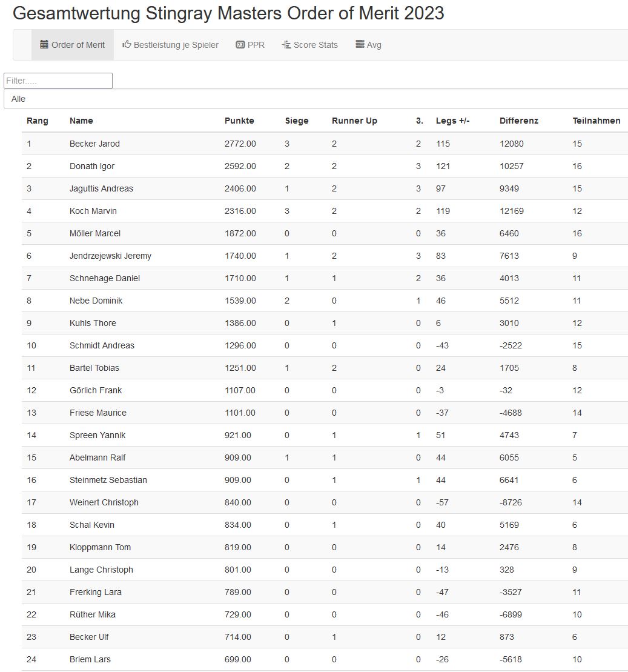
Task: Click the Score Stats chart icon
Action: 286,45
